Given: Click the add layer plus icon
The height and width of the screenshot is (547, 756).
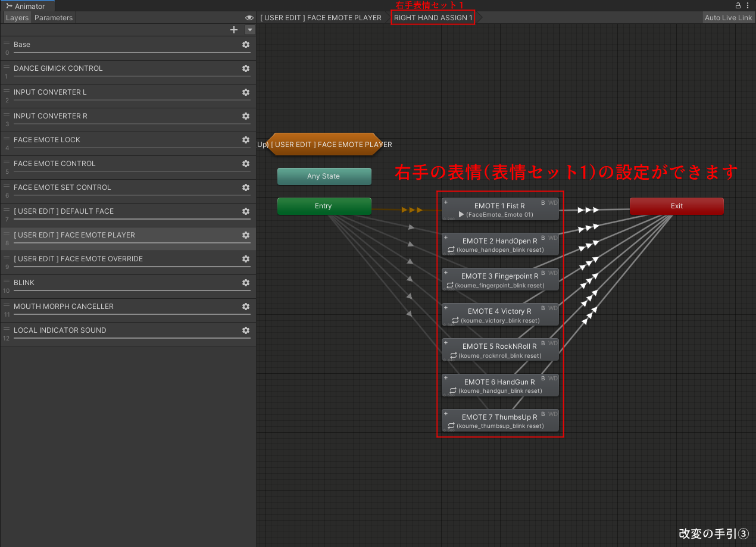Looking at the screenshot, I should pos(234,29).
